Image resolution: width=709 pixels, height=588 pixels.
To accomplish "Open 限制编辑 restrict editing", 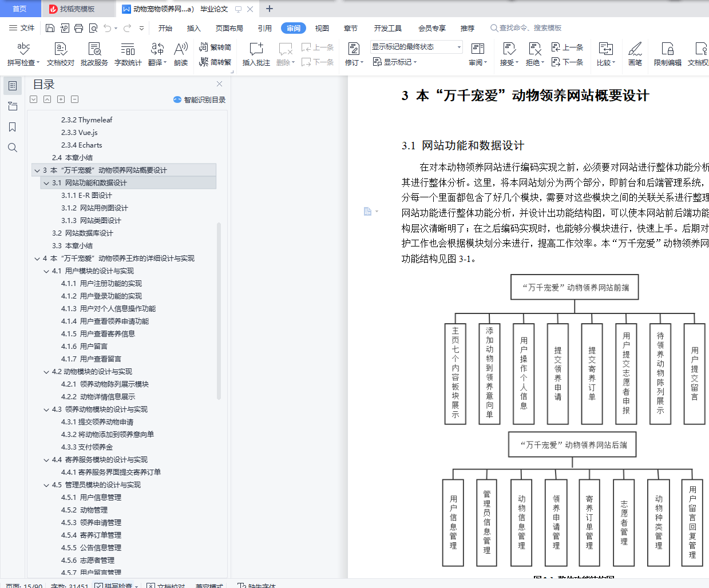I will point(667,54).
